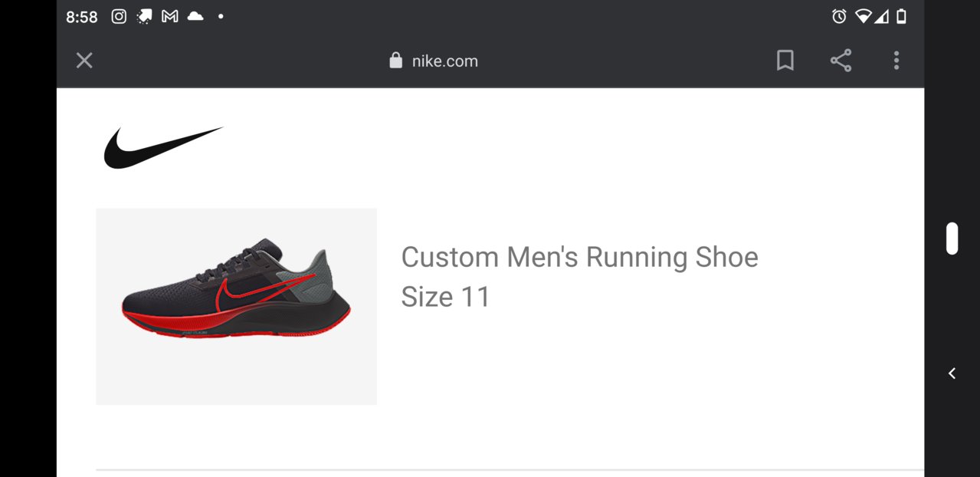Image resolution: width=980 pixels, height=477 pixels.
Task: Click the Size 11 text
Action: tap(446, 297)
